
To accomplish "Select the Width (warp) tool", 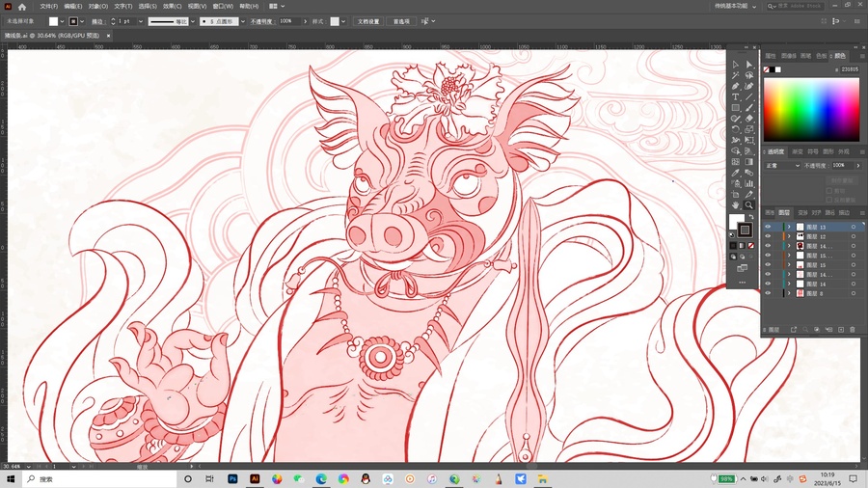I will point(735,140).
